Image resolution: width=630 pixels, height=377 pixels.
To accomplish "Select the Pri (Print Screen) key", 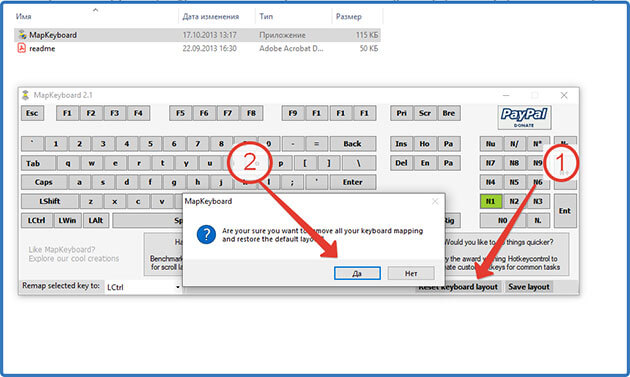I will (x=401, y=113).
